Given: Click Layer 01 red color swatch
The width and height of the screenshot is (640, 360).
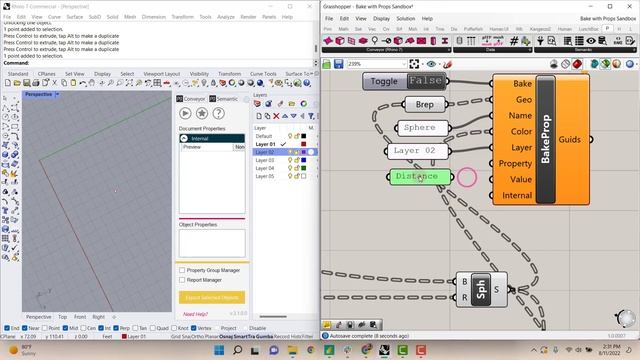Looking at the screenshot, I should (304, 144).
